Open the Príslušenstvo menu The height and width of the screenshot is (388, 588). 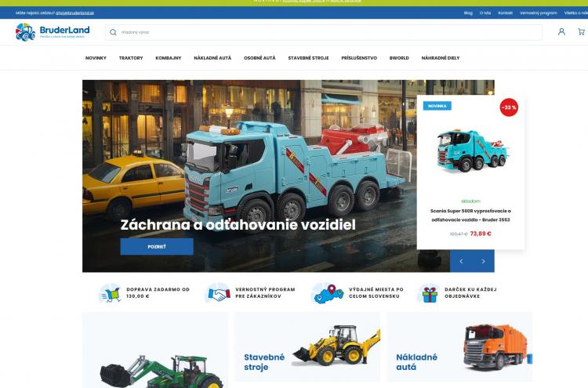point(359,58)
